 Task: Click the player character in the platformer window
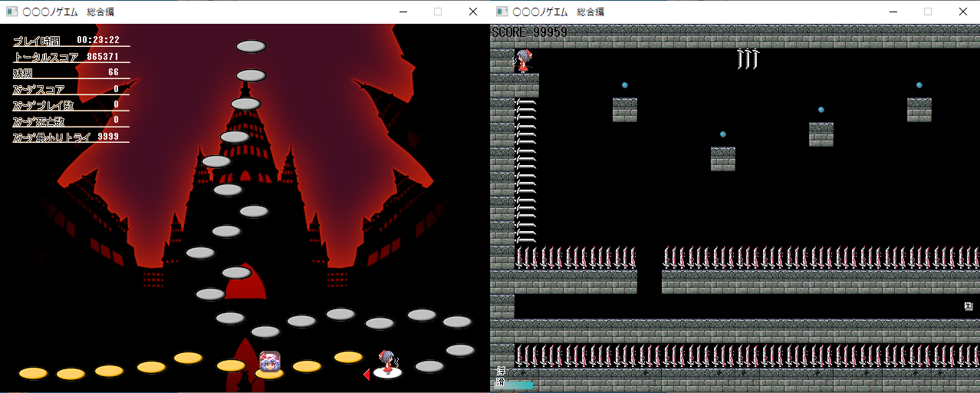pos(524,61)
